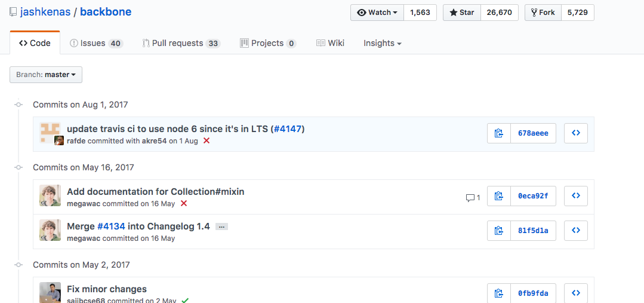Viewport: 644px width, 303px height.
Task: Browse repository at commit 0eca92f
Action: (x=576, y=196)
